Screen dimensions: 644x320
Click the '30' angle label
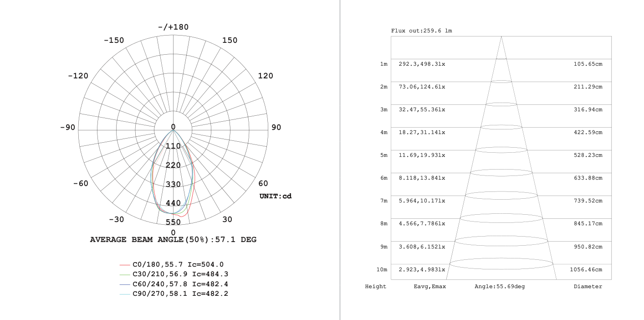227,219
